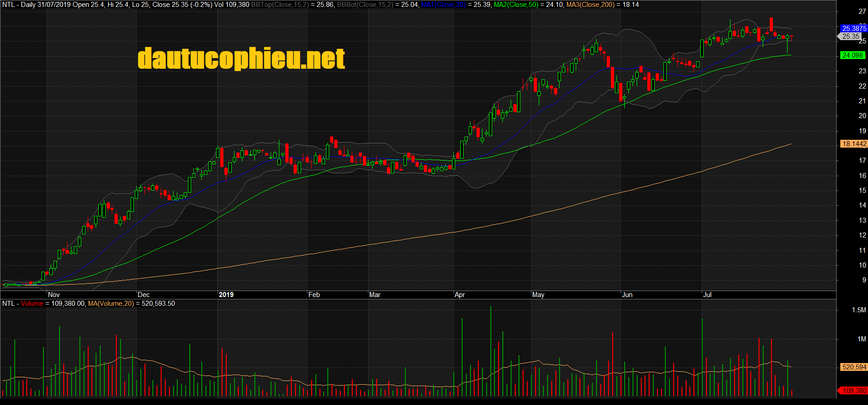Select the MA1(Close,20) indicator label
Viewport: 868px width, 405px height.
[x=443, y=5]
